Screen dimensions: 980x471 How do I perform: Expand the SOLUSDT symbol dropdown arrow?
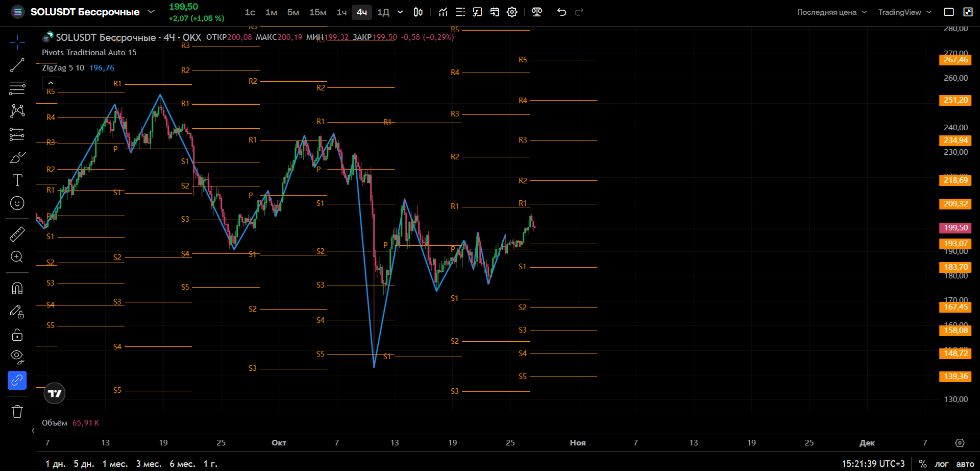pyautogui.click(x=151, y=12)
